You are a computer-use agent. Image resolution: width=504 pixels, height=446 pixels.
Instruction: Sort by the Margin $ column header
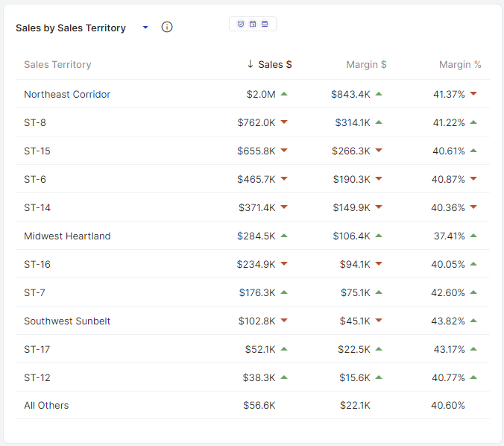point(366,65)
